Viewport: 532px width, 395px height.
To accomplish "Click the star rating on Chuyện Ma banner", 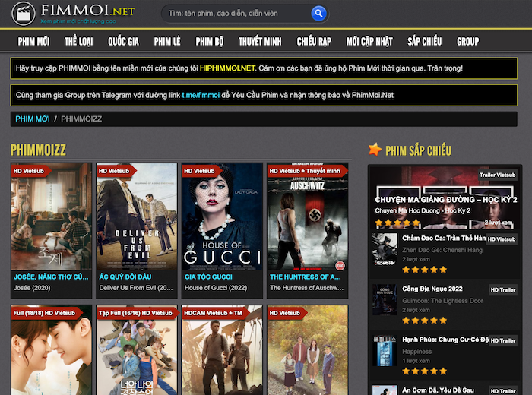I will pyautogui.click(x=397, y=223).
